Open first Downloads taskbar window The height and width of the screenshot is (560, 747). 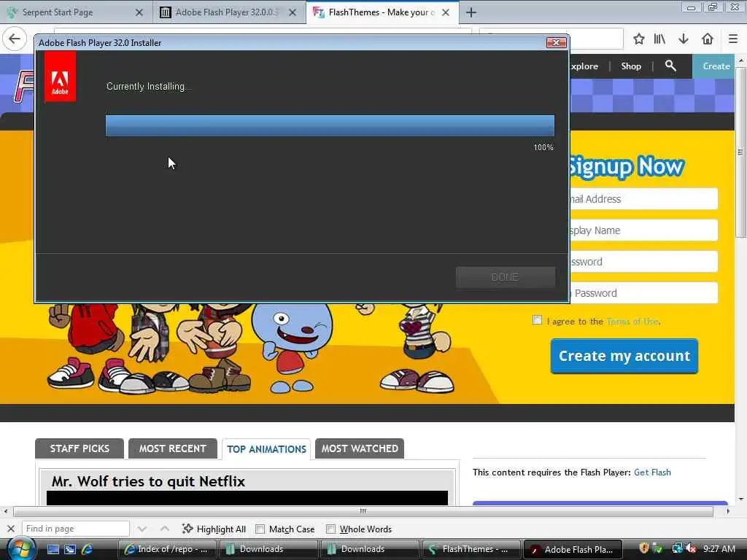click(x=268, y=549)
